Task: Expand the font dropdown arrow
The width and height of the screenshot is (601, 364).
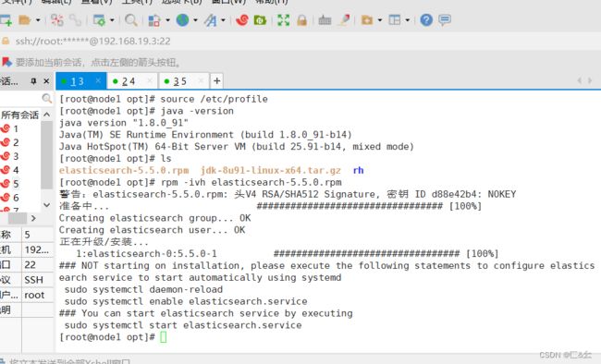Action: (x=223, y=20)
